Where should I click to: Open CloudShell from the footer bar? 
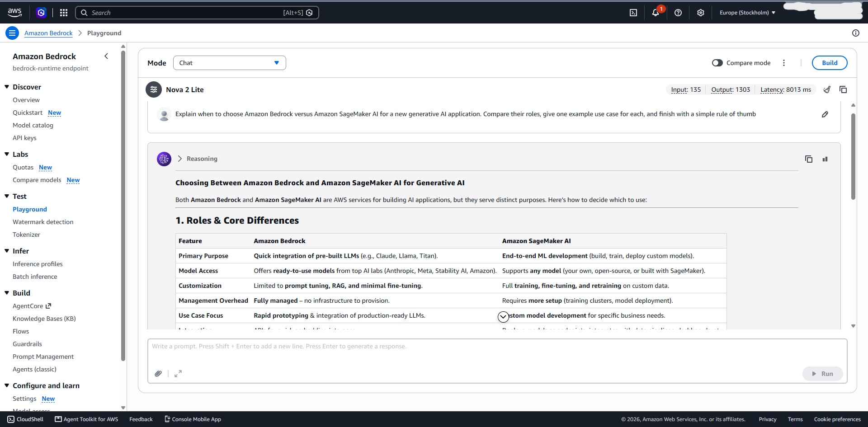coord(25,419)
